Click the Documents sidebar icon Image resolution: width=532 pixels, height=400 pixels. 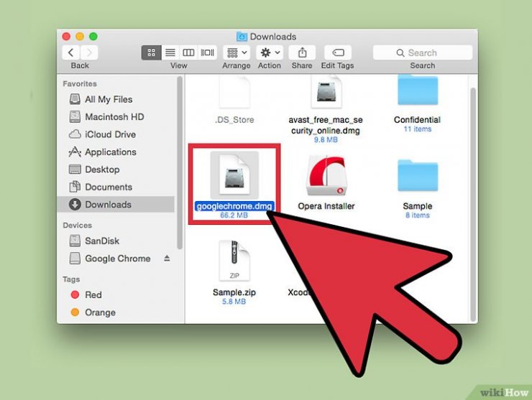click(75, 187)
